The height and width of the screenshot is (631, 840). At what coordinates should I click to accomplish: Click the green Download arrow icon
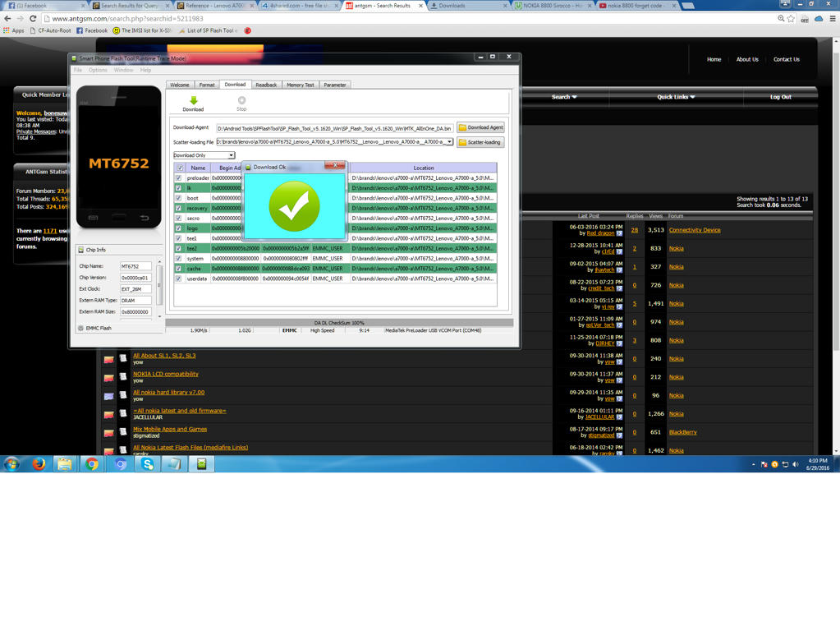(193, 100)
